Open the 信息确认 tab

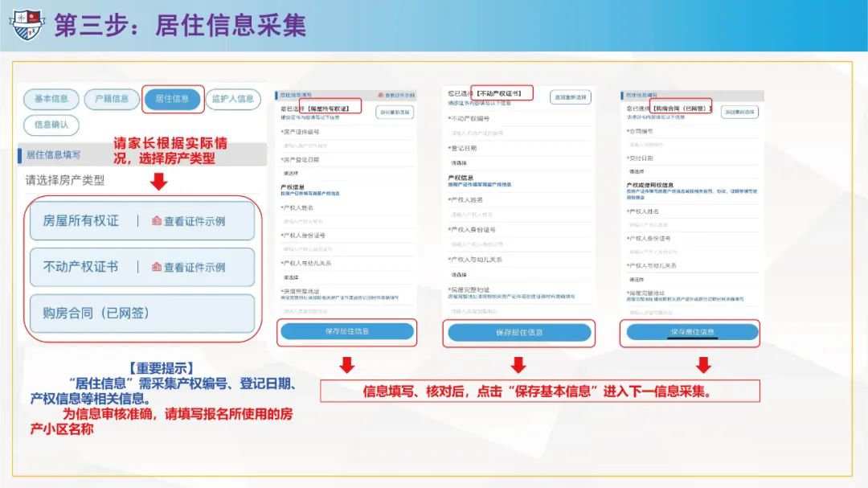click(51, 125)
